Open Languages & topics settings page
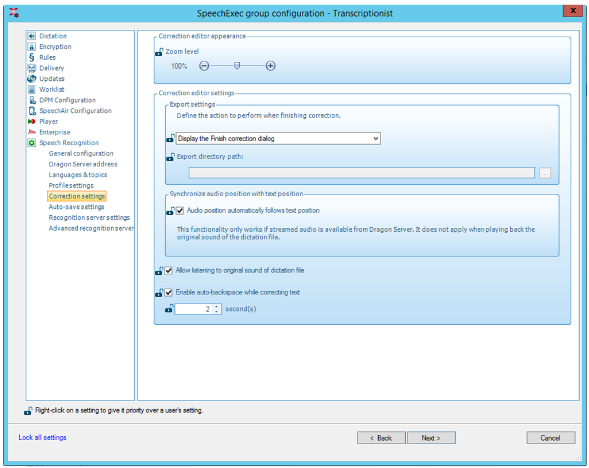Image resolution: width=589 pixels, height=468 pixels. (x=78, y=175)
